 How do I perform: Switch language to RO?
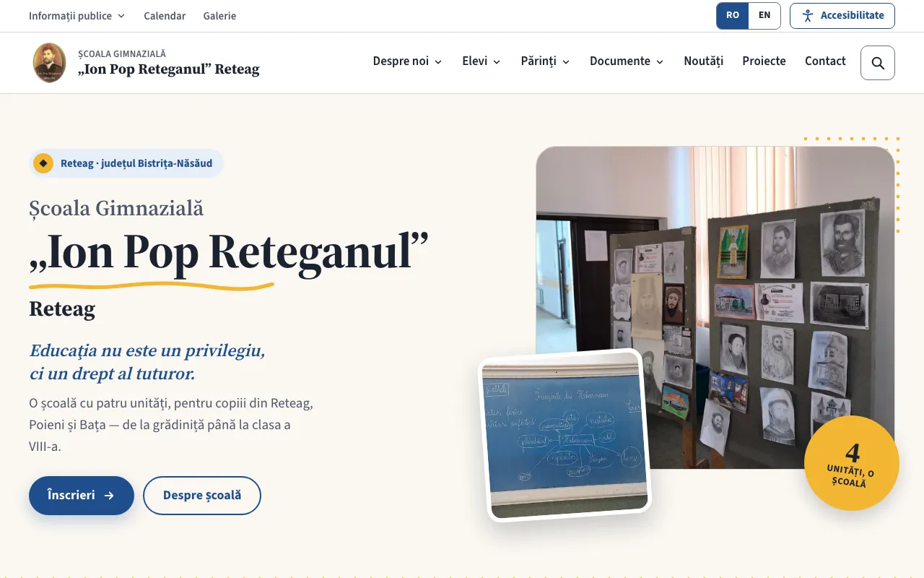pyautogui.click(x=733, y=16)
